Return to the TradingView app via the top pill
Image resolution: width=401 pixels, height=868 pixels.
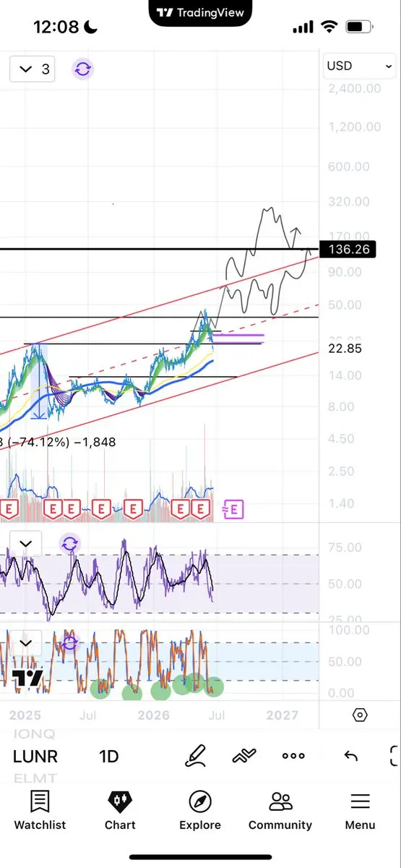coord(200,12)
